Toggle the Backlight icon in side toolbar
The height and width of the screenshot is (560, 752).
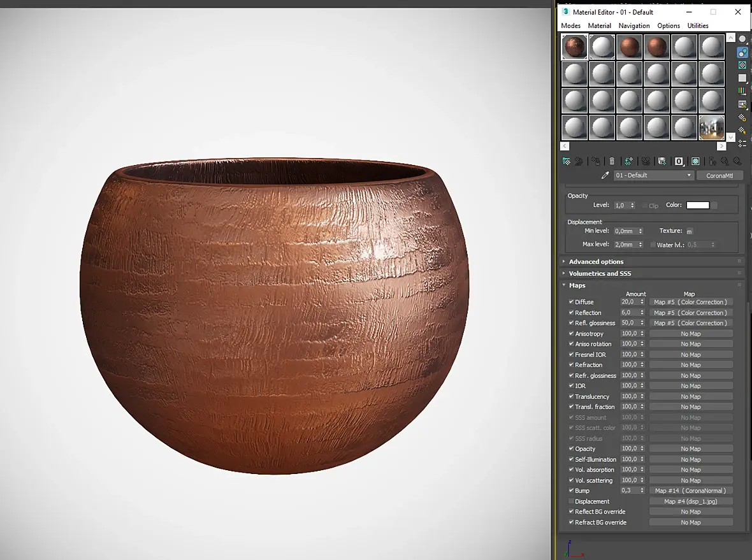click(x=742, y=52)
